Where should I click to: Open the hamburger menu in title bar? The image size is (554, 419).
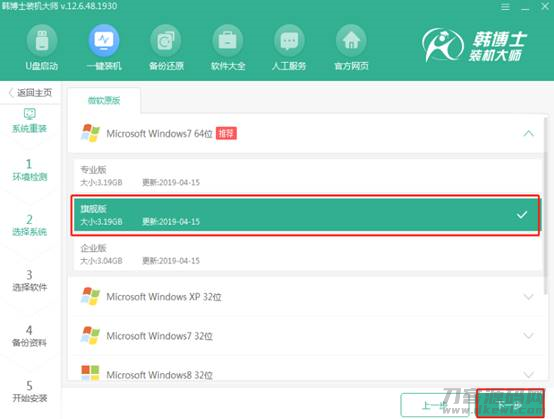[x=505, y=7]
